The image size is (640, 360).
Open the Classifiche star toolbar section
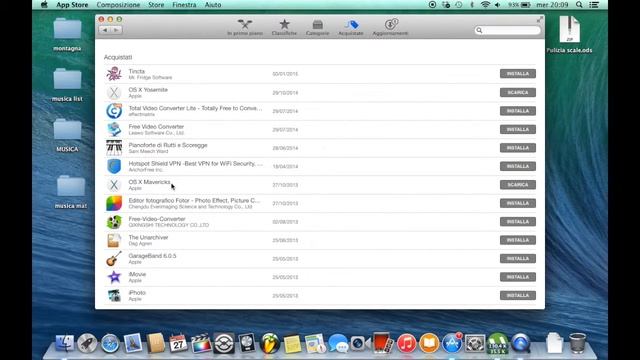click(x=284, y=27)
